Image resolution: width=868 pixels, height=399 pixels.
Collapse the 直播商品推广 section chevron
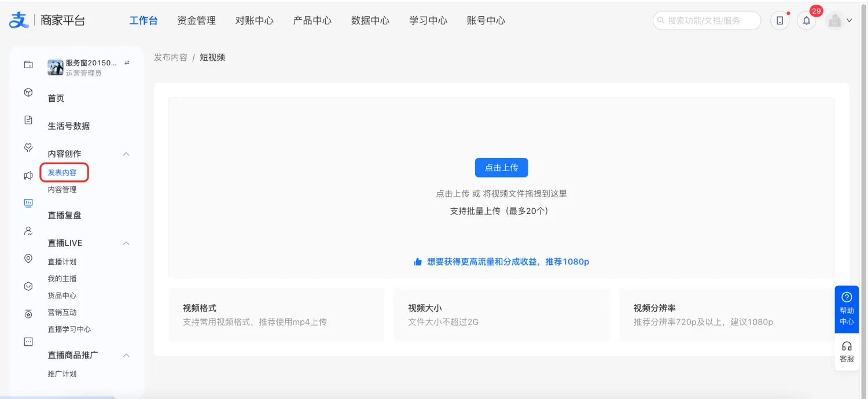coord(126,355)
